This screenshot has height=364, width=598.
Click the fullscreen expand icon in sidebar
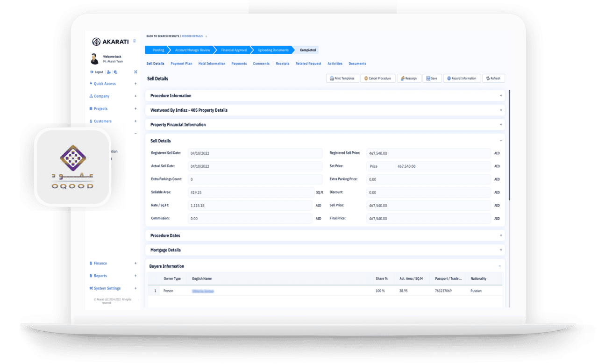click(135, 72)
